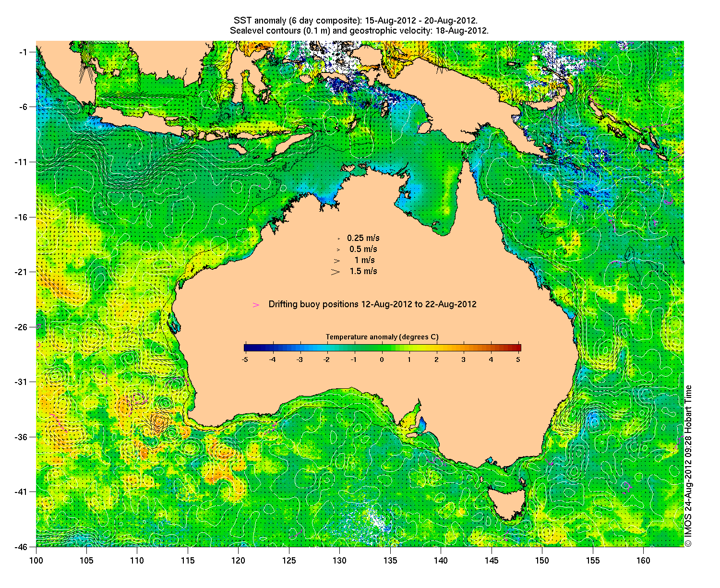
Task: Select the green center of the temperature colorbar
Action: pyautogui.click(x=383, y=348)
